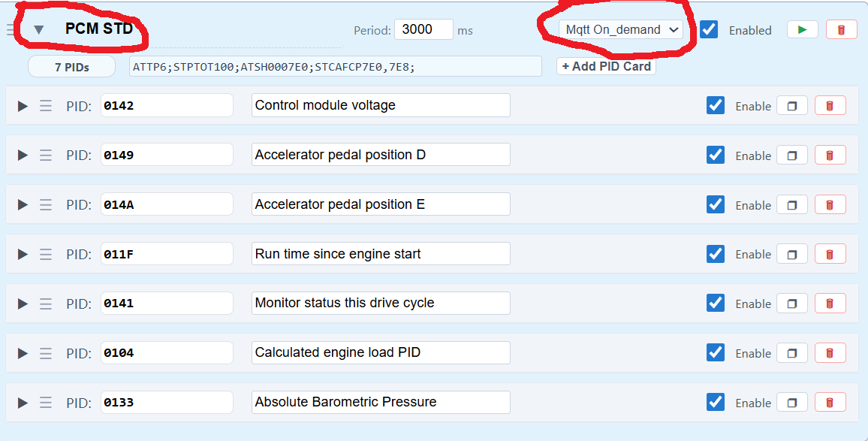The image size is (868, 441).
Task: Grab the drag handle of PID 0142 row
Action: pyautogui.click(x=45, y=106)
